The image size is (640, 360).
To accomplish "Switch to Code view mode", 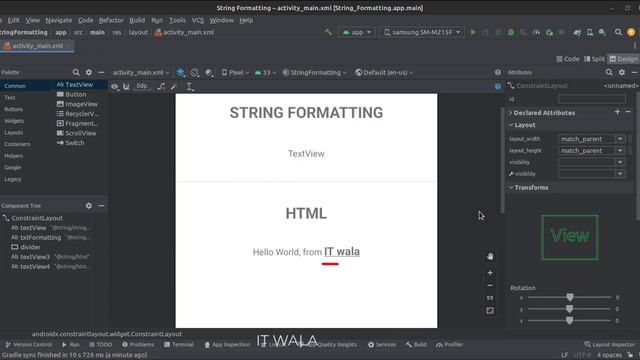I will point(568,59).
